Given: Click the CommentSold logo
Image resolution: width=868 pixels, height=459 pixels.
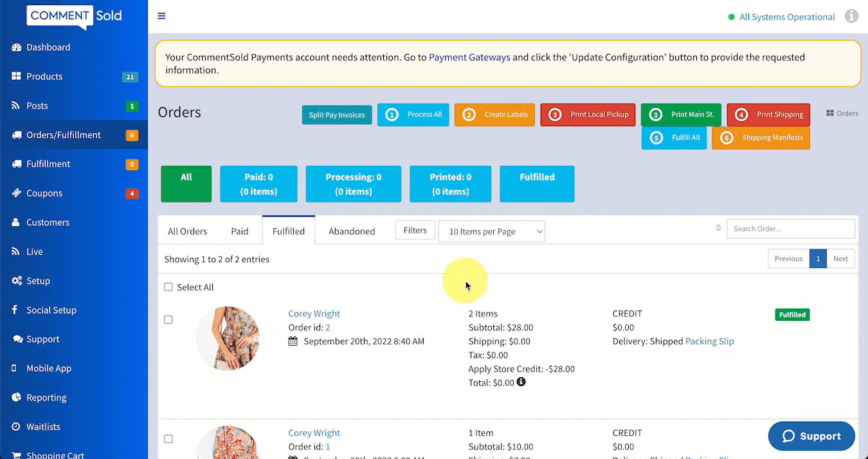Looking at the screenshot, I should click(74, 16).
